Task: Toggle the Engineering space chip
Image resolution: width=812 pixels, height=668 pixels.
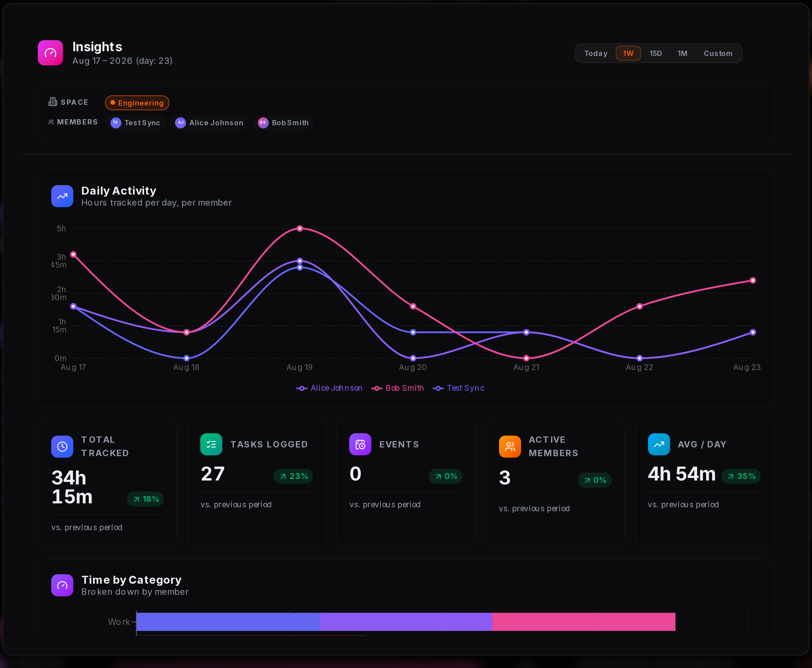Action: click(x=137, y=103)
